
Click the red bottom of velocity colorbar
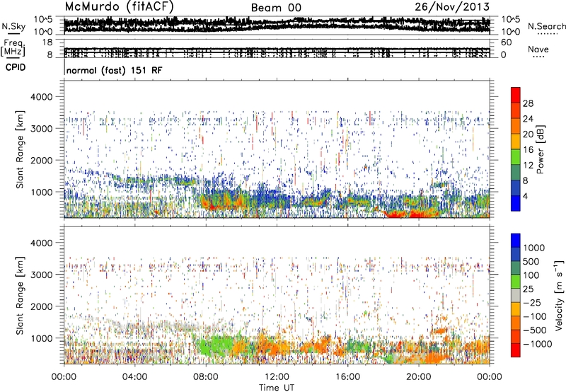pos(516,350)
